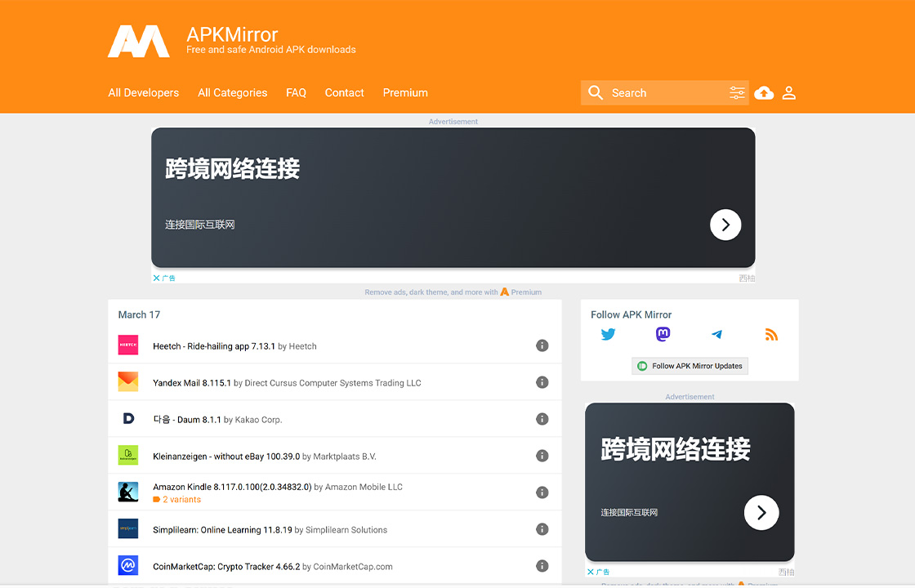Show info for Kleinanzeigen 100.39.0

point(542,457)
